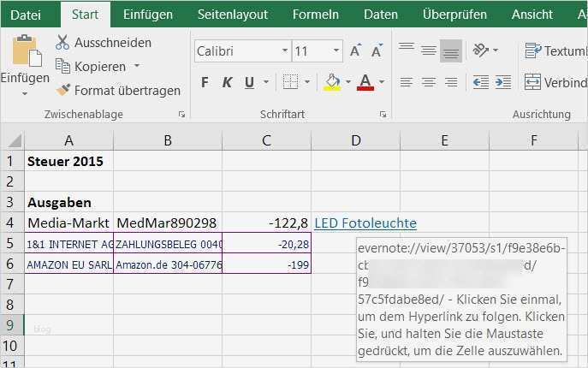Open the Zwischenablage dialog launcher
The height and width of the screenshot is (368, 588).
pyautogui.click(x=181, y=115)
